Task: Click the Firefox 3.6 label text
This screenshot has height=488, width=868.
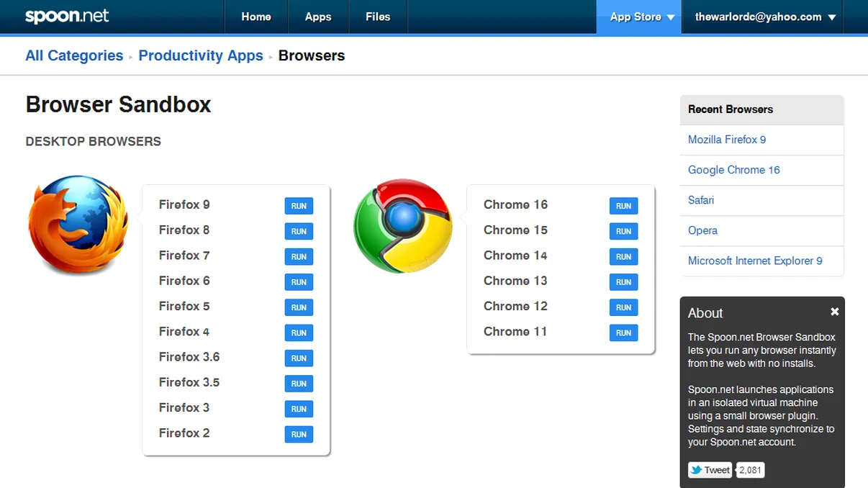Action: pyautogui.click(x=189, y=357)
